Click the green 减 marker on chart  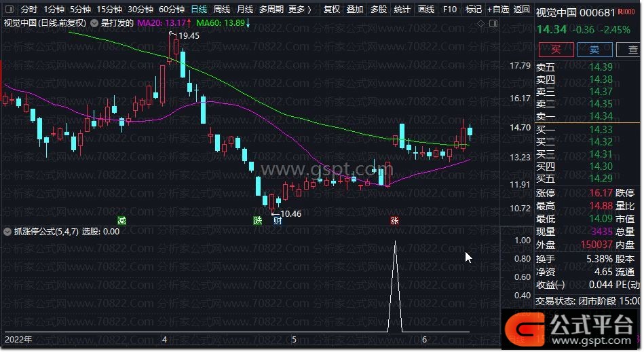pyautogui.click(x=121, y=221)
